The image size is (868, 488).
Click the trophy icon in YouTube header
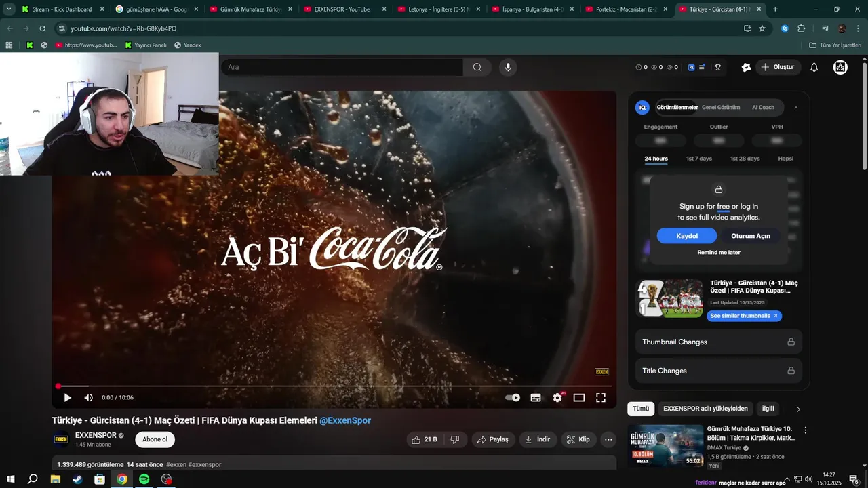tap(717, 67)
